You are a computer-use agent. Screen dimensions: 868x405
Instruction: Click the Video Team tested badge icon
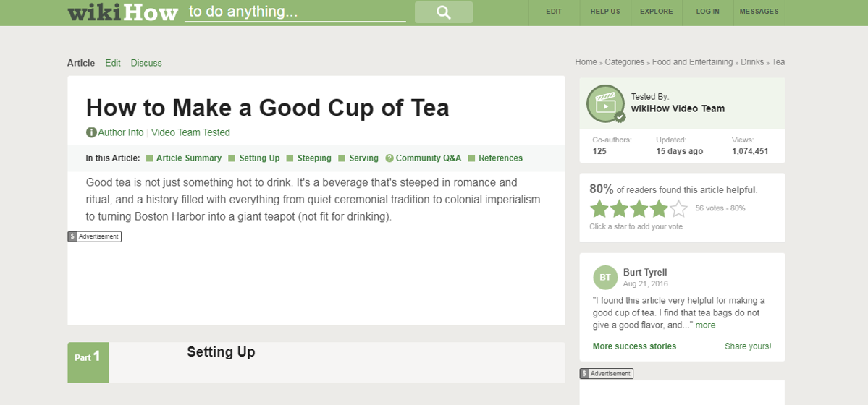click(605, 104)
